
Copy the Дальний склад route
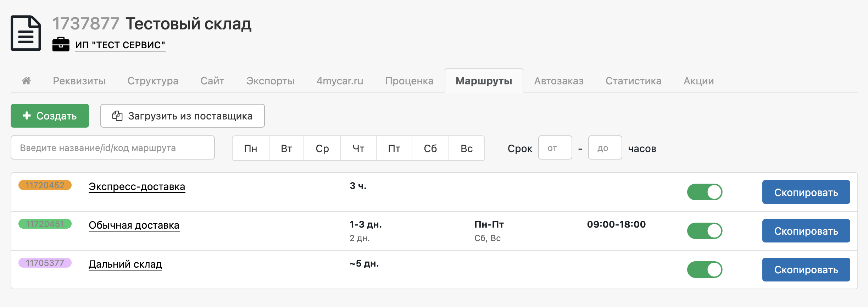pyautogui.click(x=806, y=270)
